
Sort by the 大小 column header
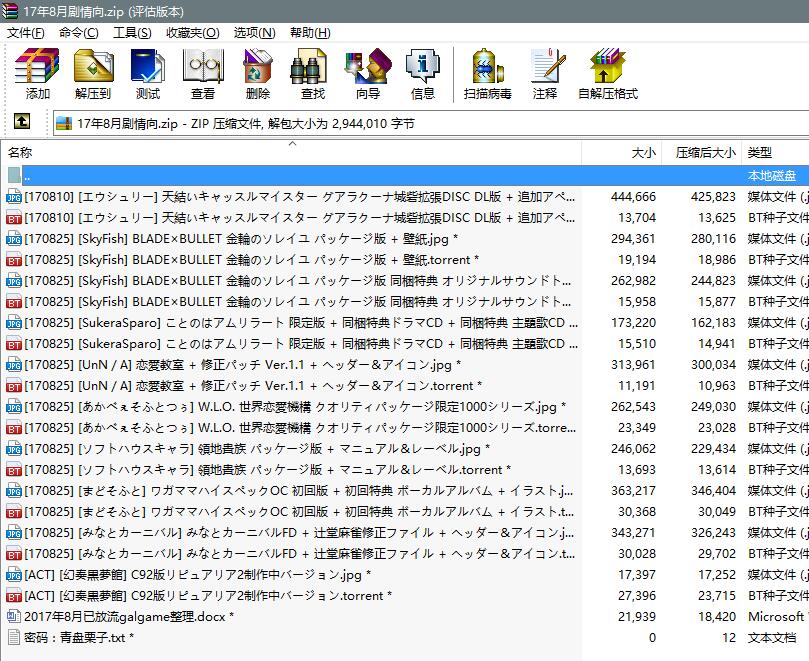click(622, 152)
